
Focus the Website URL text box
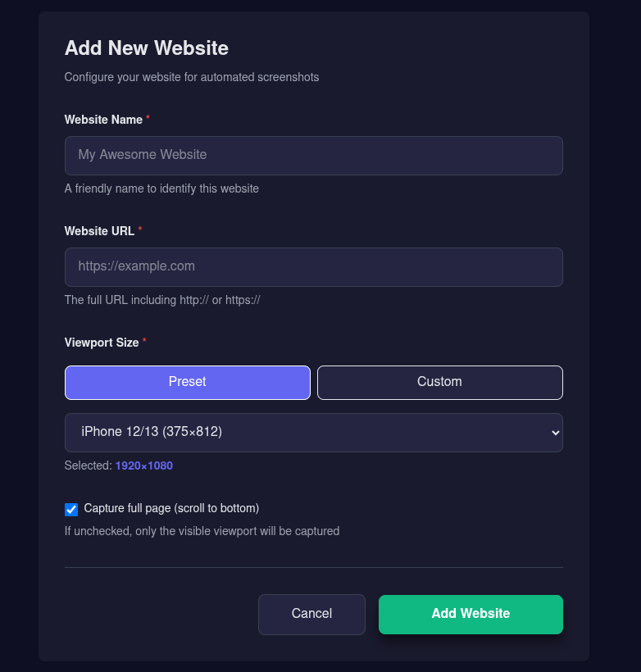(313, 266)
